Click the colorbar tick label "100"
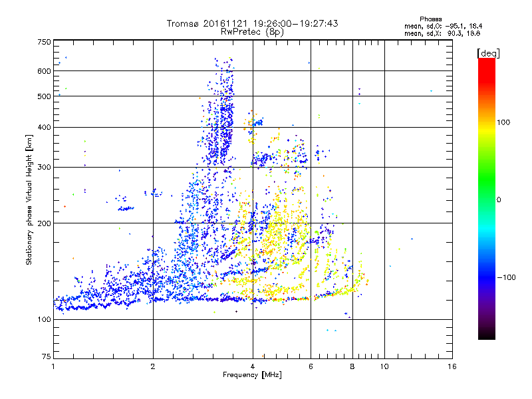Screen dimensions: 532x399 pyautogui.click(x=503, y=122)
